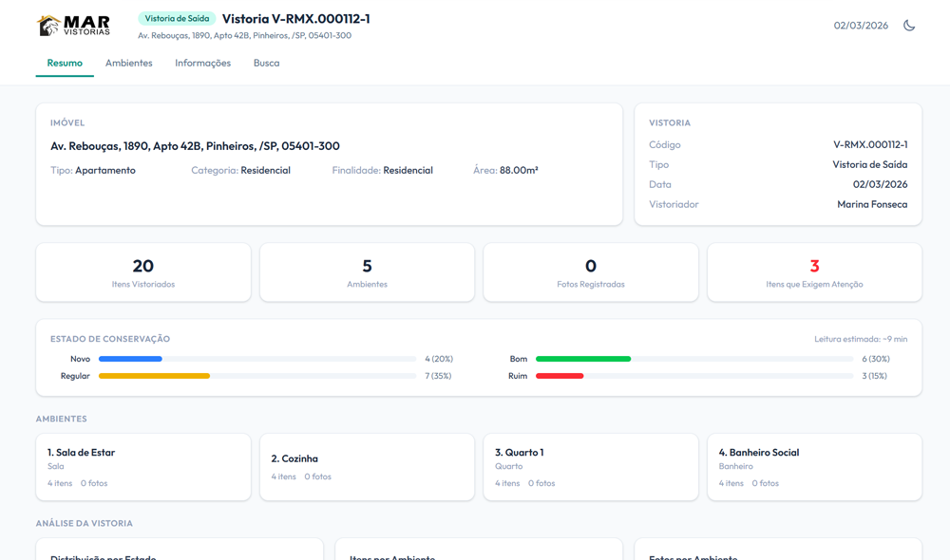Click the Itens Vistoriados stat card
The height and width of the screenshot is (560, 950).
(x=143, y=272)
